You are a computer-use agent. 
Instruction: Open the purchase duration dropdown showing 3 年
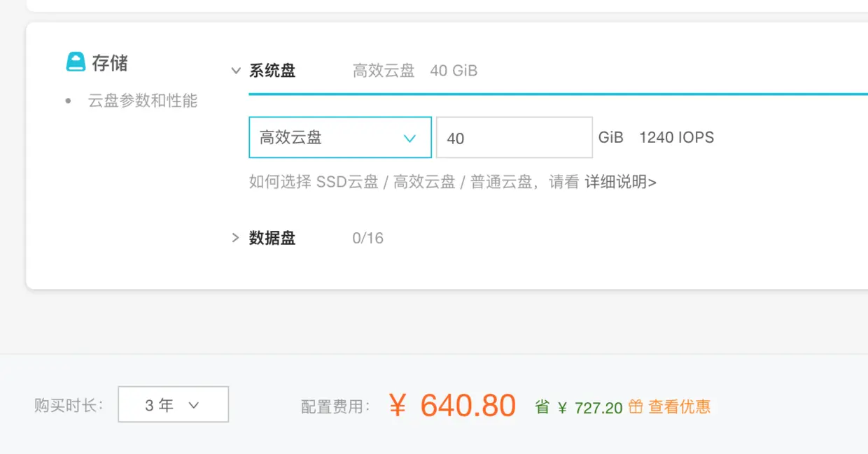pyautogui.click(x=173, y=404)
